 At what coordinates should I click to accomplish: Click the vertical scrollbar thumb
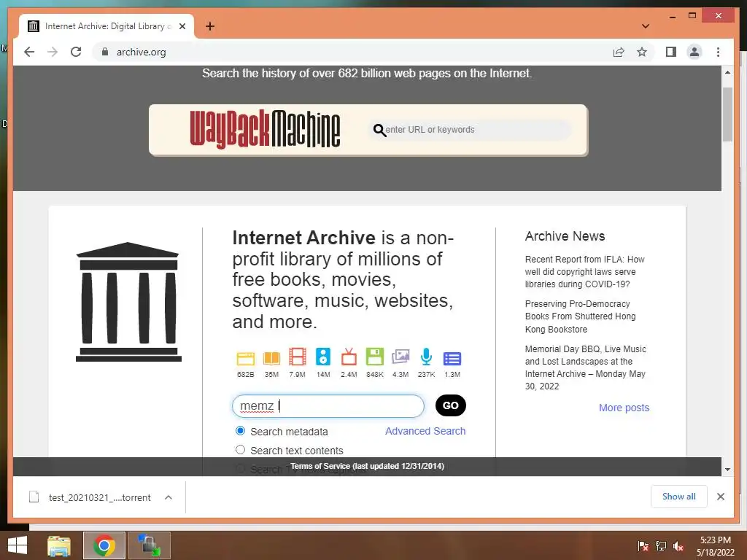pos(727,114)
